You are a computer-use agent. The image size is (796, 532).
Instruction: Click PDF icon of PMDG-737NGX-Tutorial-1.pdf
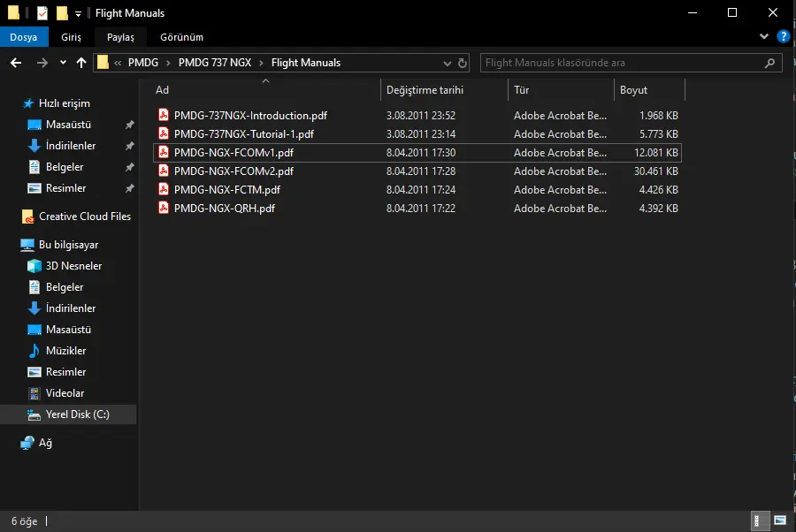164,134
